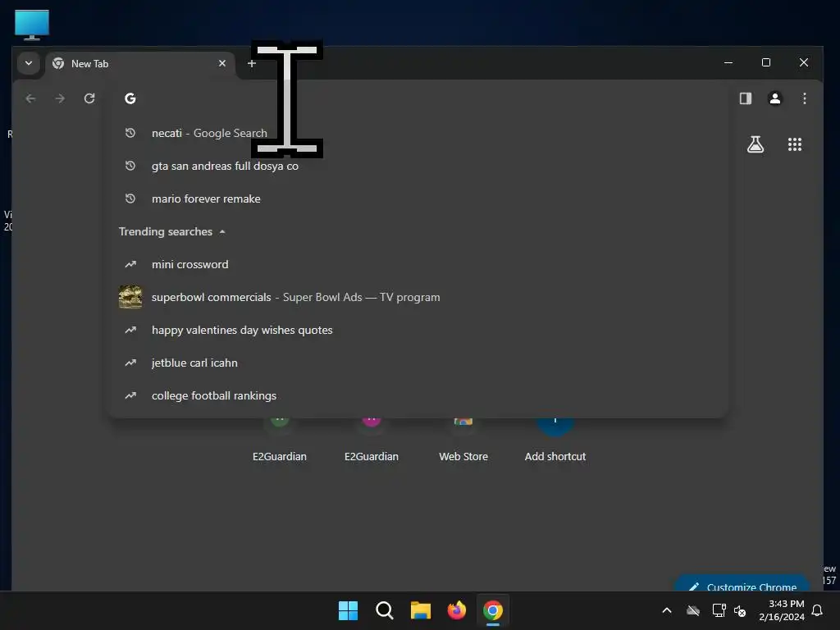Click history icon beside necati suggestion

click(130, 133)
